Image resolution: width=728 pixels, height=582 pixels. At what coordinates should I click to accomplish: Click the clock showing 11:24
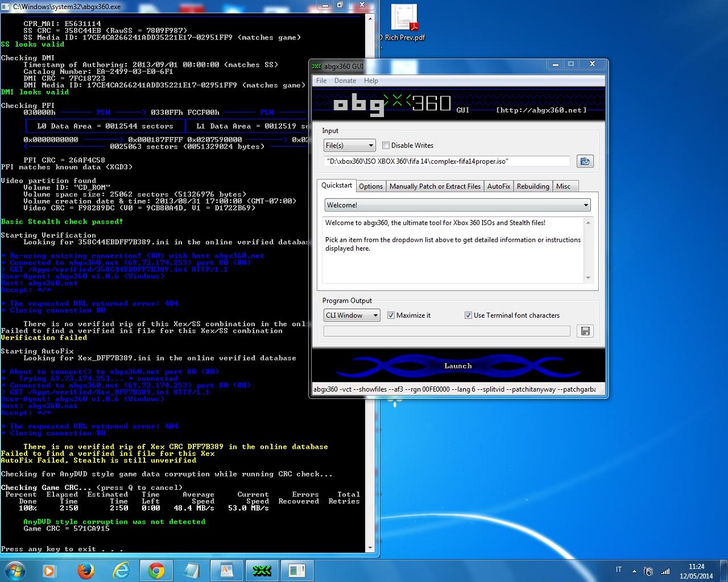point(697,566)
